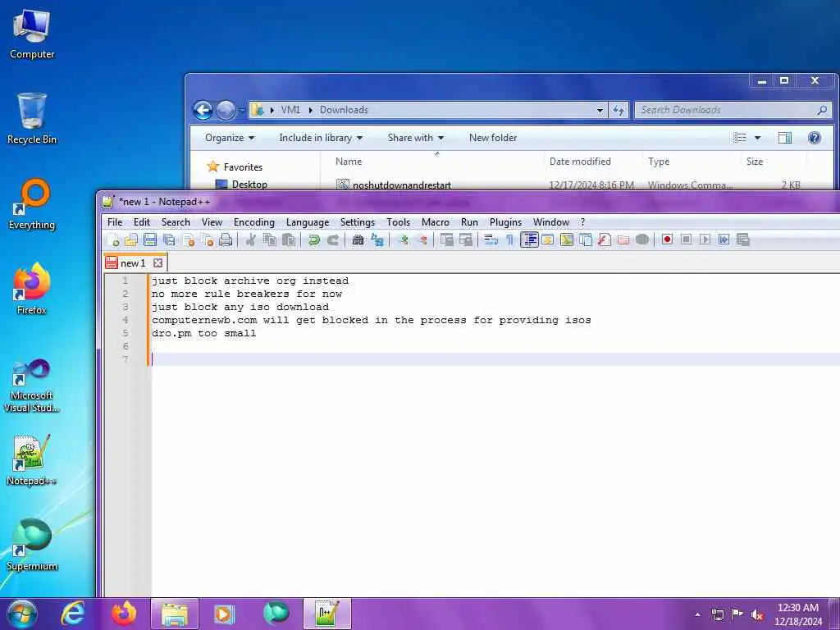
Task: Expand the arrow after VM1 in address bar
Action: pos(311,110)
